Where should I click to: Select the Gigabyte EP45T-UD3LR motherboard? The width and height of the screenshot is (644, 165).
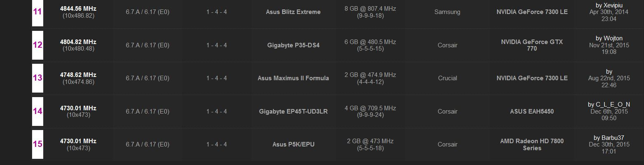pyautogui.click(x=293, y=111)
